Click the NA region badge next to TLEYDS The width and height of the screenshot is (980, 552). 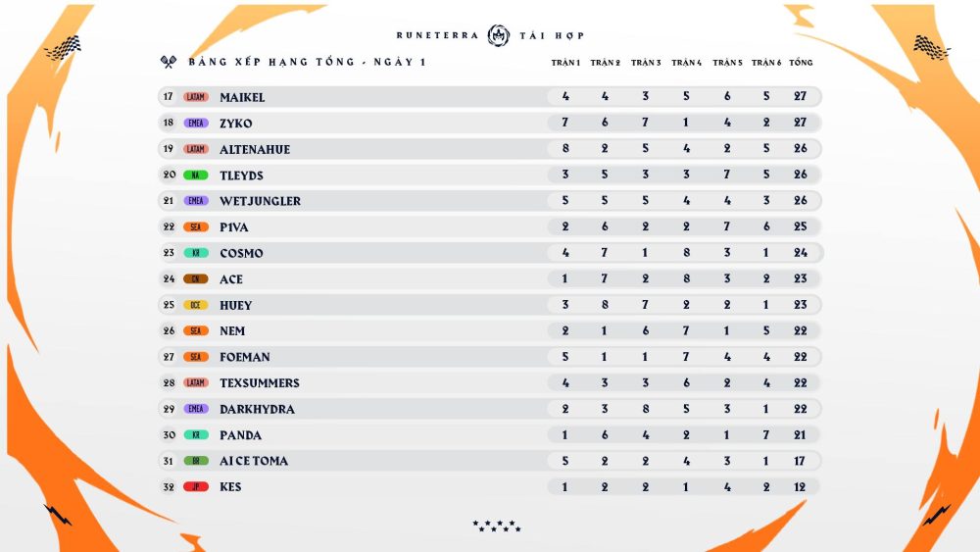[x=196, y=176]
